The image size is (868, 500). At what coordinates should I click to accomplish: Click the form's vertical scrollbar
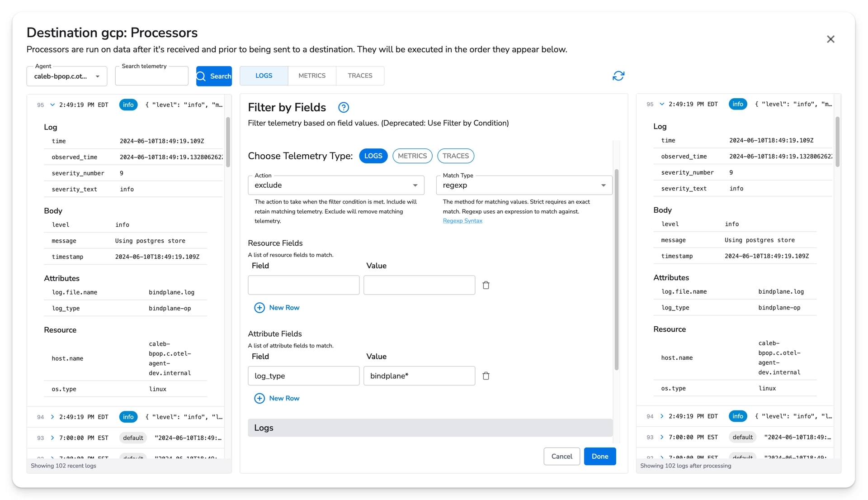(x=616, y=269)
